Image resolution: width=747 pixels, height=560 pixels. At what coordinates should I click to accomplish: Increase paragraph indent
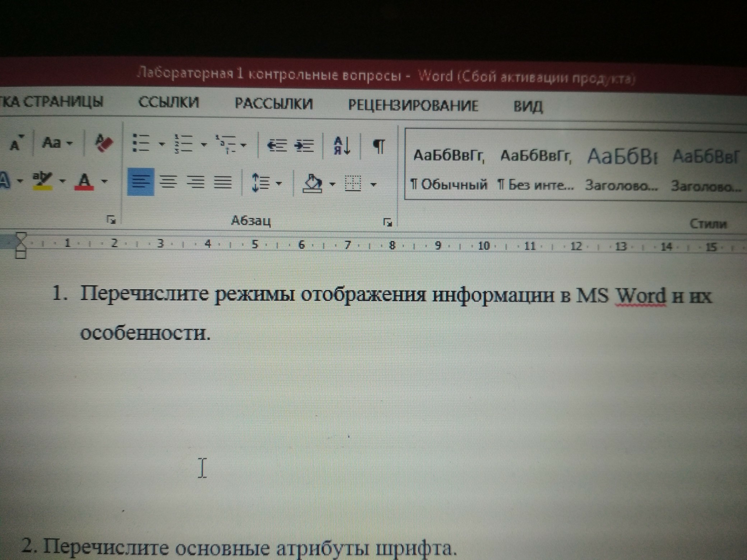click(304, 146)
